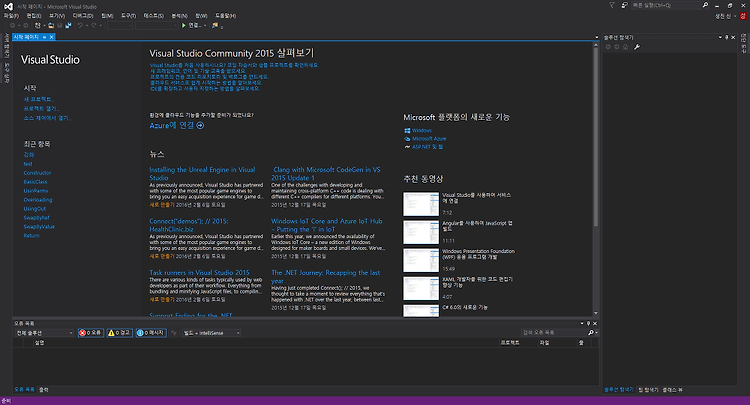
Task: Click the error list search magnifier icon
Action: tap(591, 332)
